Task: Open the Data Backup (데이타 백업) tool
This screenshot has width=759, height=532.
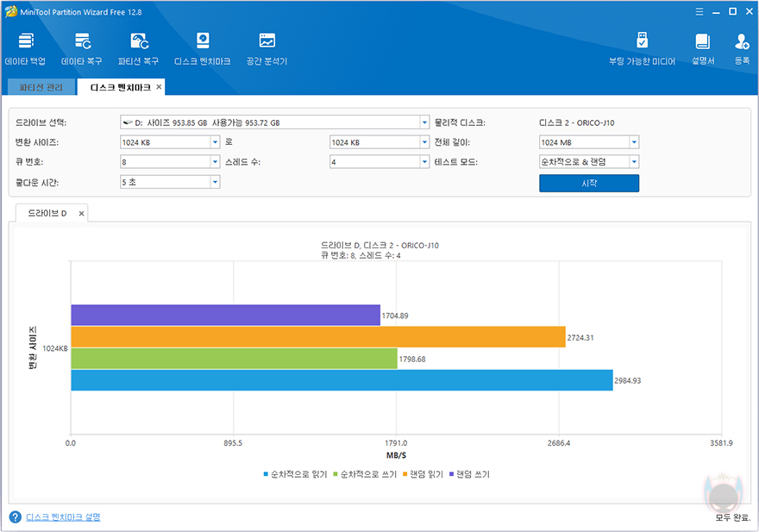Action: click(x=25, y=49)
